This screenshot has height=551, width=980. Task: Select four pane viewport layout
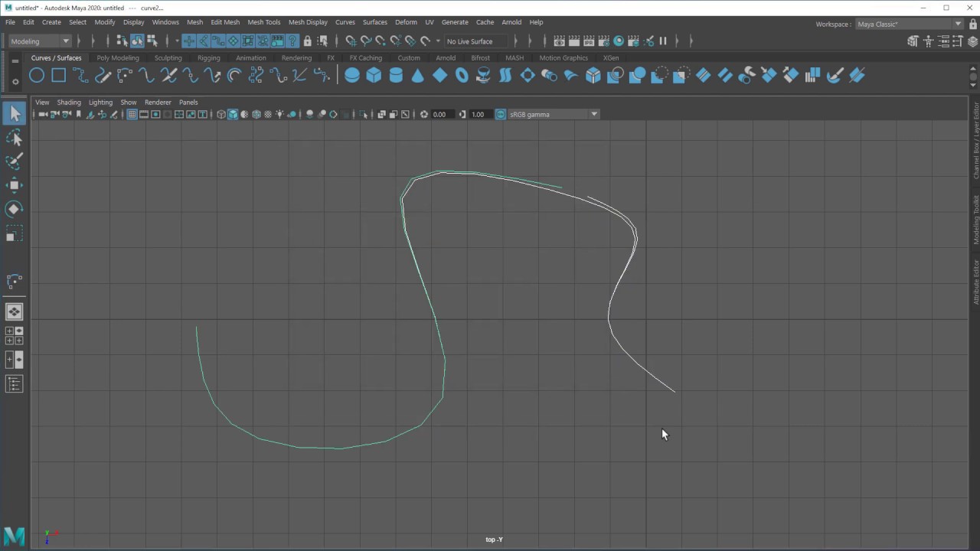[x=15, y=335]
